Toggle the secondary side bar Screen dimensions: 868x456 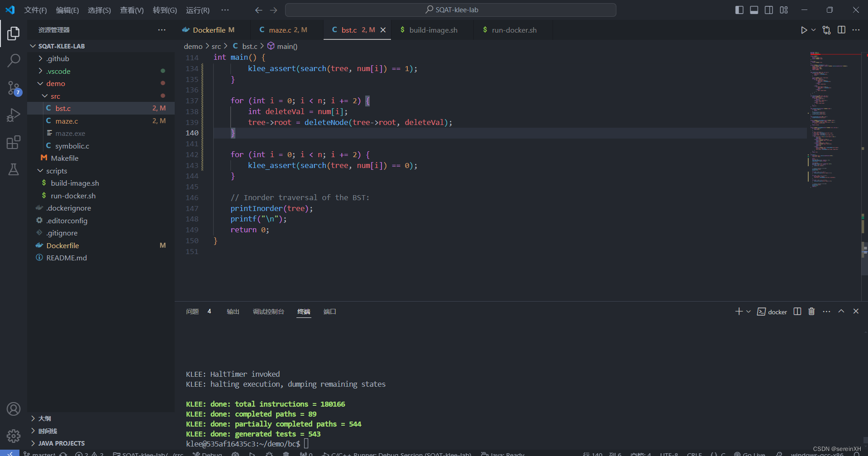(769, 10)
